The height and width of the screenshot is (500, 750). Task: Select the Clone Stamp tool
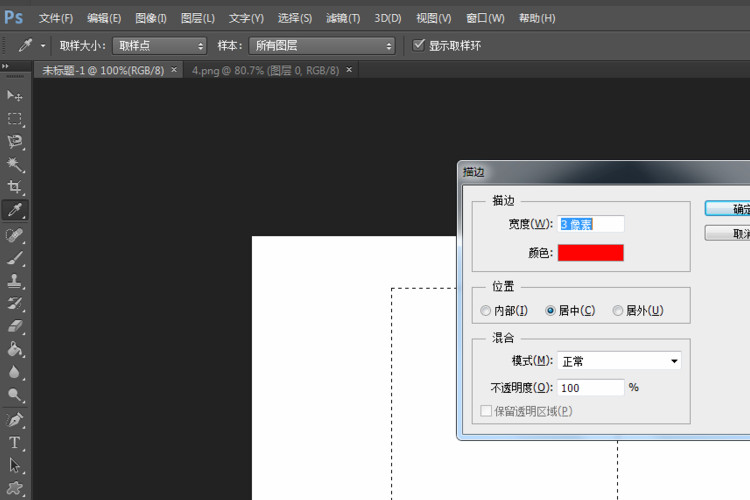[x=15, y=281]
